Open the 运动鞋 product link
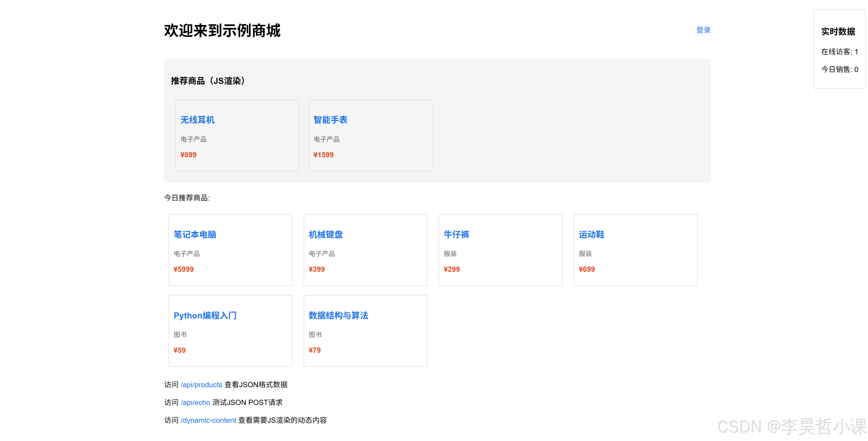The width and height of the screenshot is (868, 441). click(591, 235)
